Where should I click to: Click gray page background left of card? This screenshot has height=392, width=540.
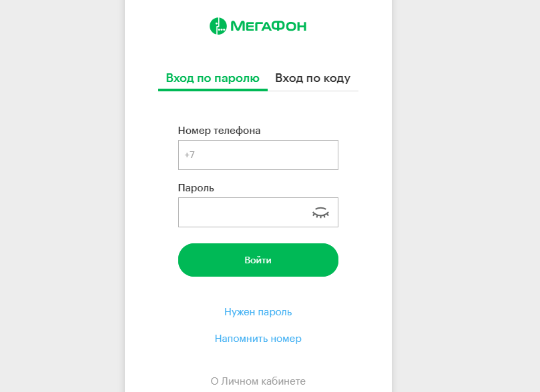click(x=62, y=196)
